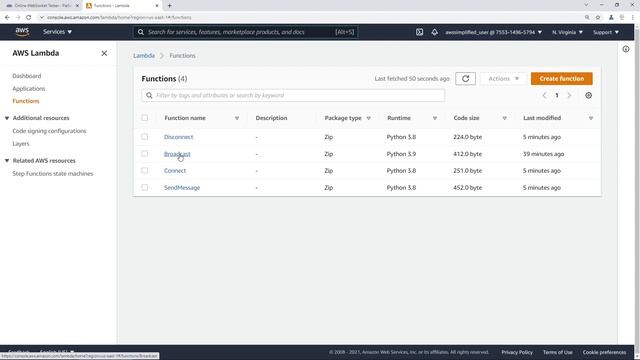Screen dimensions: 640x360
Task: Tick the Connect function checkbox
Action: [x=144, y=171]
